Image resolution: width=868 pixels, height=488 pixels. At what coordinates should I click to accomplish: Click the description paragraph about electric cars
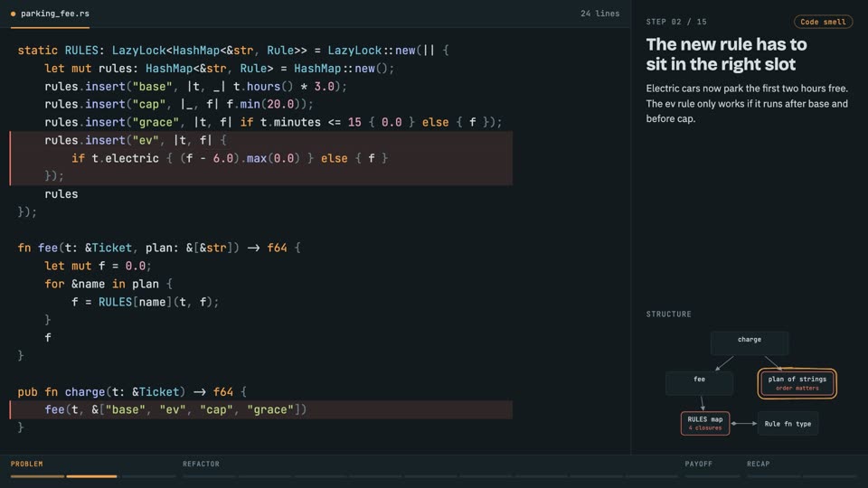pos(747,103)
